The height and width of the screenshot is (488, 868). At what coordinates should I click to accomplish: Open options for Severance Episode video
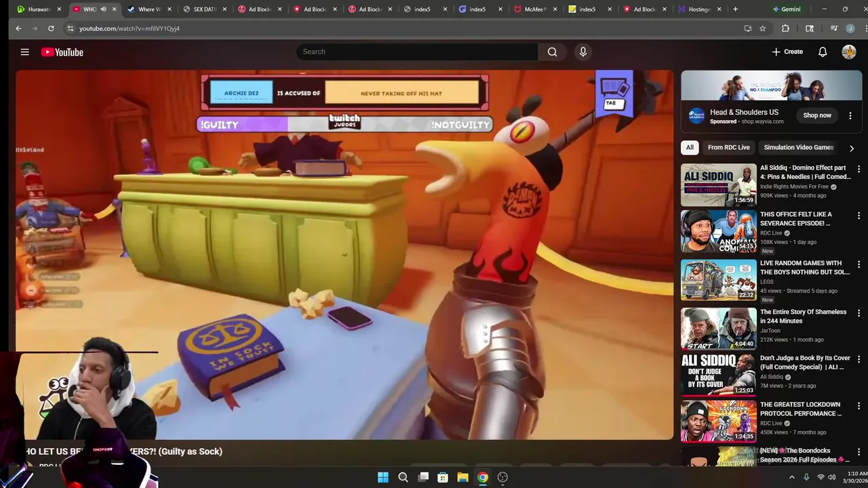tap(859, 216)
